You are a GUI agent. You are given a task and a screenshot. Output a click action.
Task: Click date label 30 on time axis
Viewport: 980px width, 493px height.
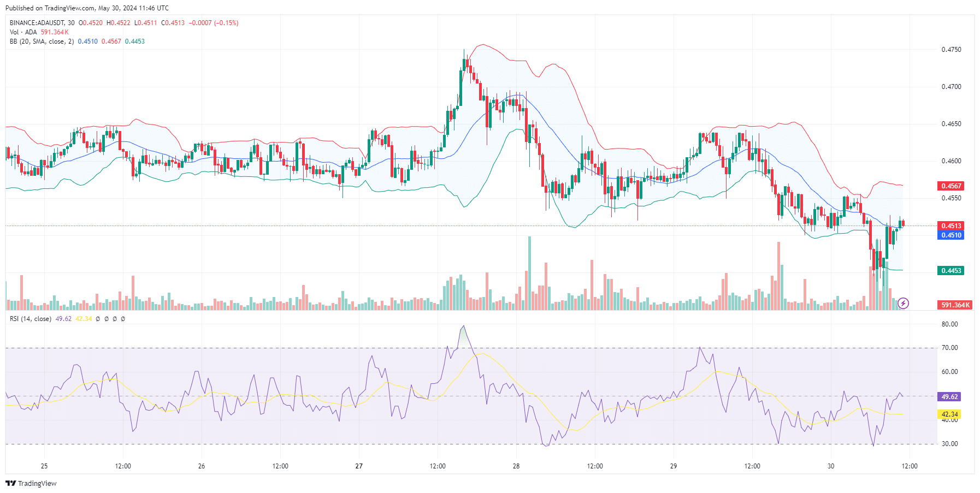831,466
